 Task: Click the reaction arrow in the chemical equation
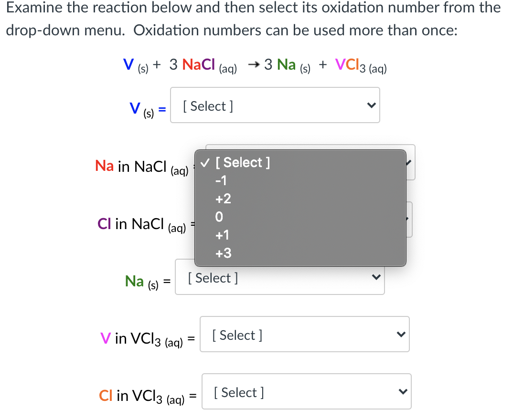(x=253, y=63)
